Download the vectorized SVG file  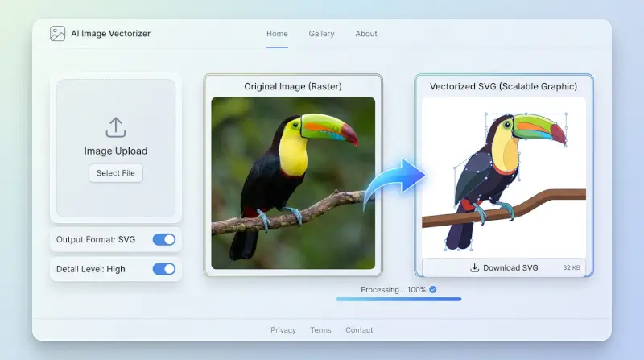tap(504, 268)
